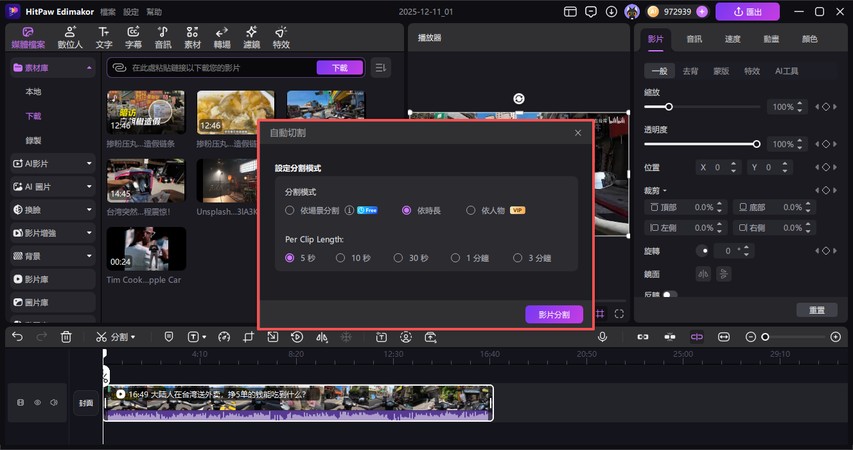Image resolution: width=853 pixels, height=450 pixels.
Task: Close the 自動切割 dialog
Action: click(578, 133)
